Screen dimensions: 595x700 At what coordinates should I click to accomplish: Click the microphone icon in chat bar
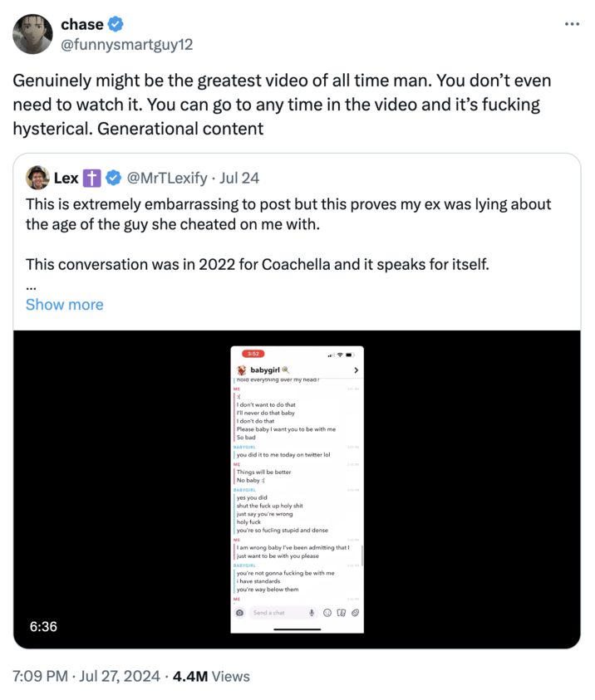[x=312, y=613]
